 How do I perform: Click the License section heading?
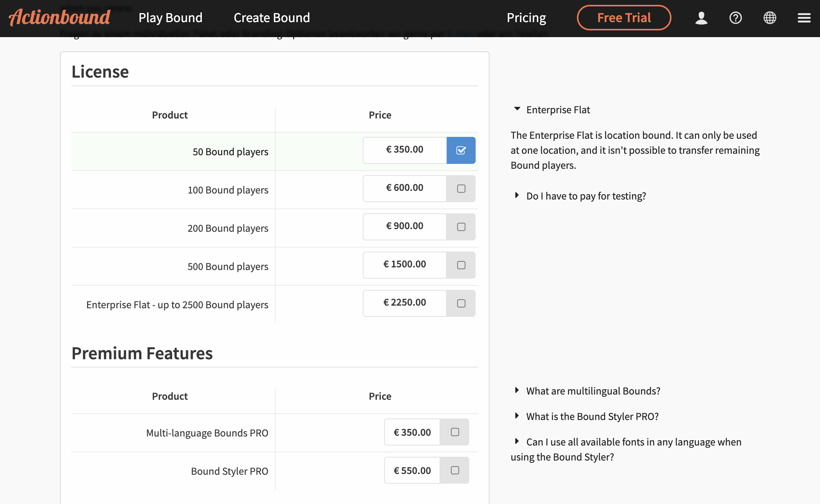100,72
